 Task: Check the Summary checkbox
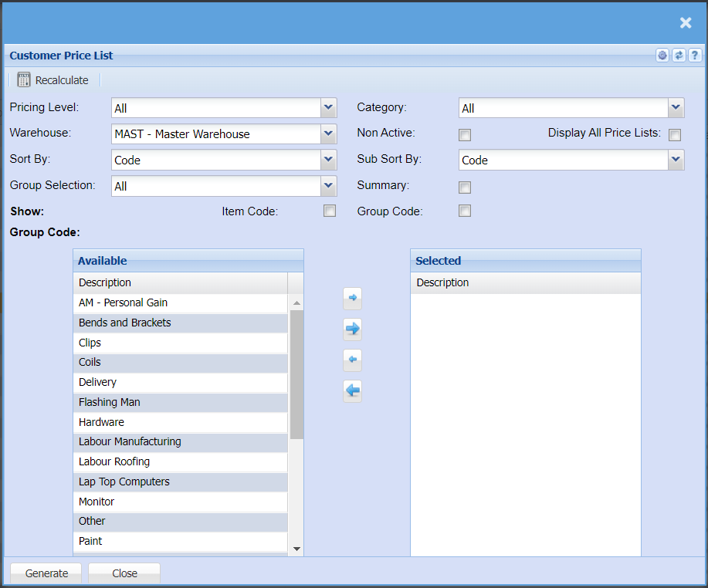pos(465,187)
